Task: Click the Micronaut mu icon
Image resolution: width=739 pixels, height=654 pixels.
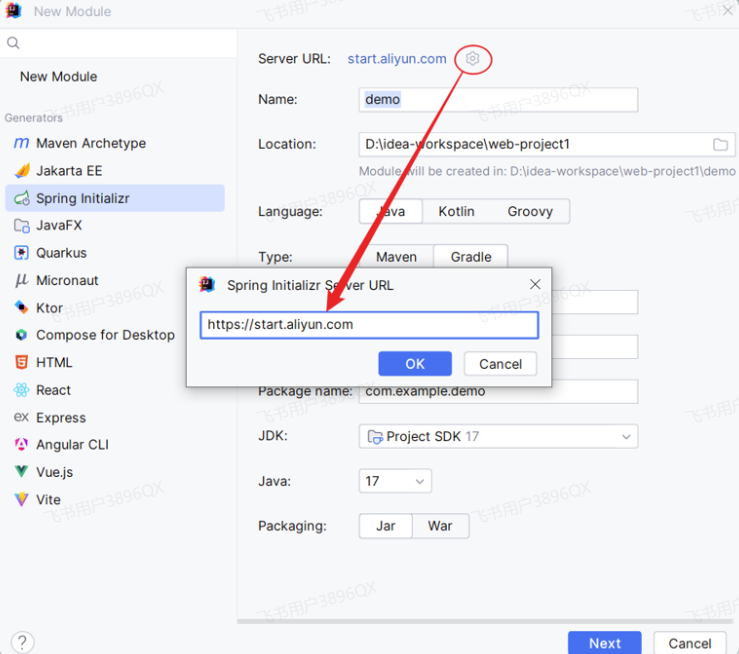Action: click(22, 280)
